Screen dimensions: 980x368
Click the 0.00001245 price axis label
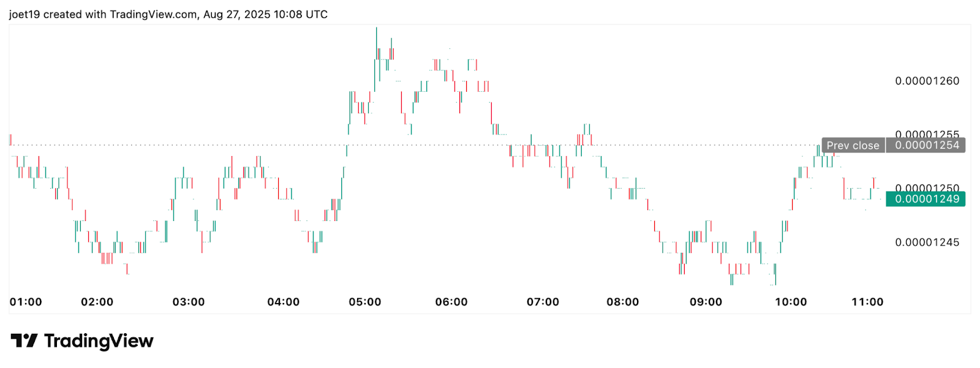coord(927,242)
